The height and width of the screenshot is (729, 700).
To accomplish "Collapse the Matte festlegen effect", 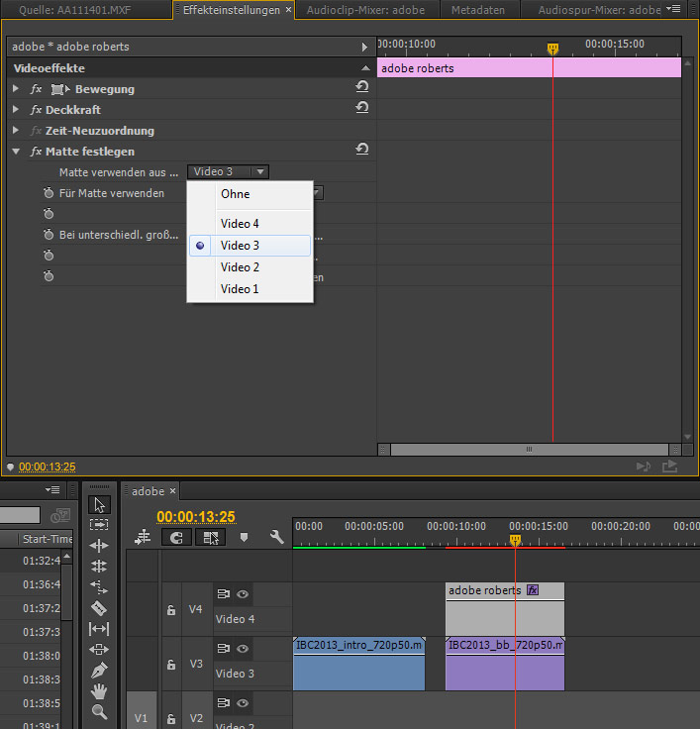I will 16,152.
